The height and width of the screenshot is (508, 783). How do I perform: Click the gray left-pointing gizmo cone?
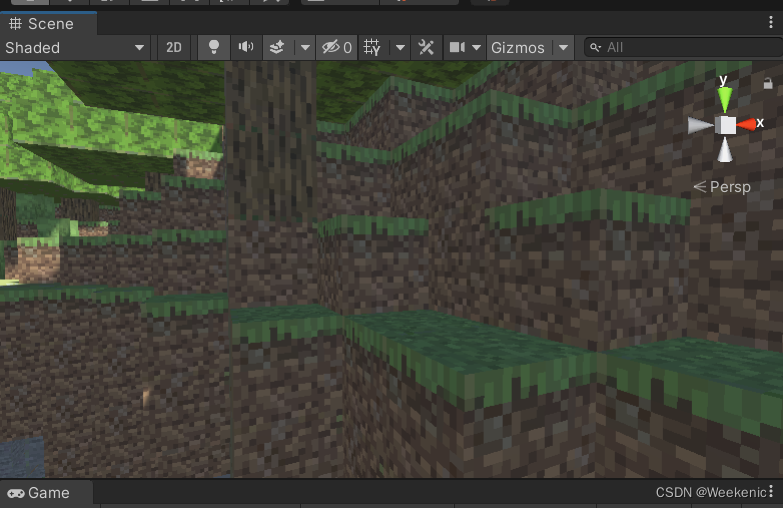click(701, 125)
